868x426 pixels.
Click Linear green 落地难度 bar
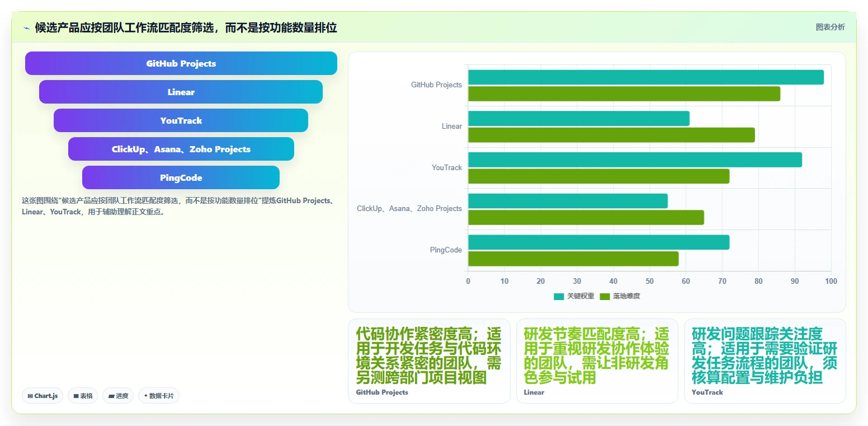click(x=611, y=135)
